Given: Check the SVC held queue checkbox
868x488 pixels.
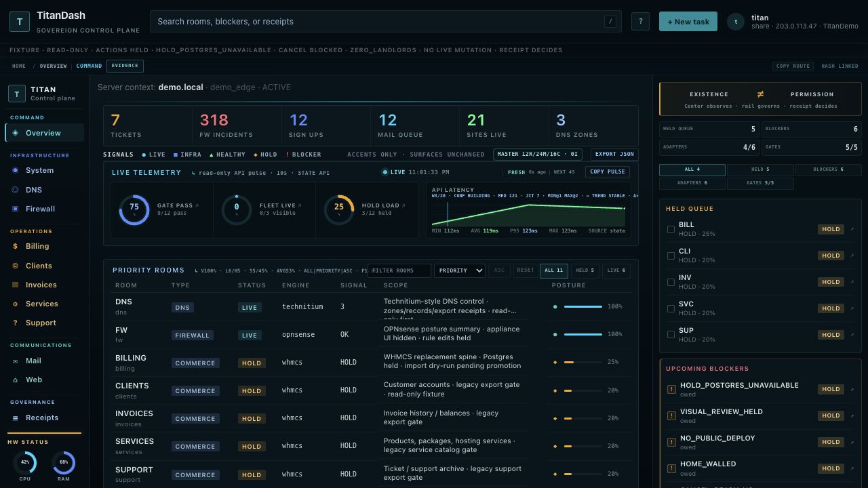Looking at the screenshot, I should coord(671,308).
